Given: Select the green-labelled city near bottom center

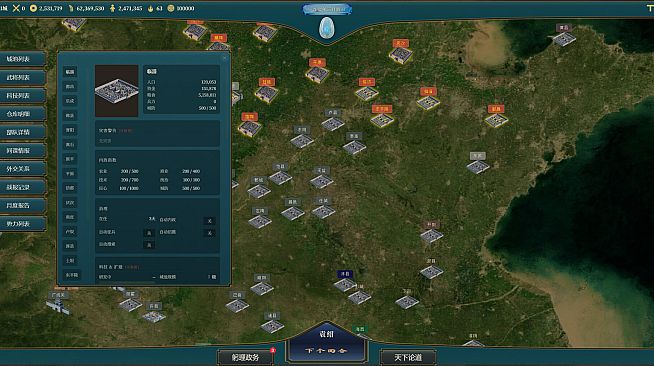Looking at the screenshot, I should 360,332.
